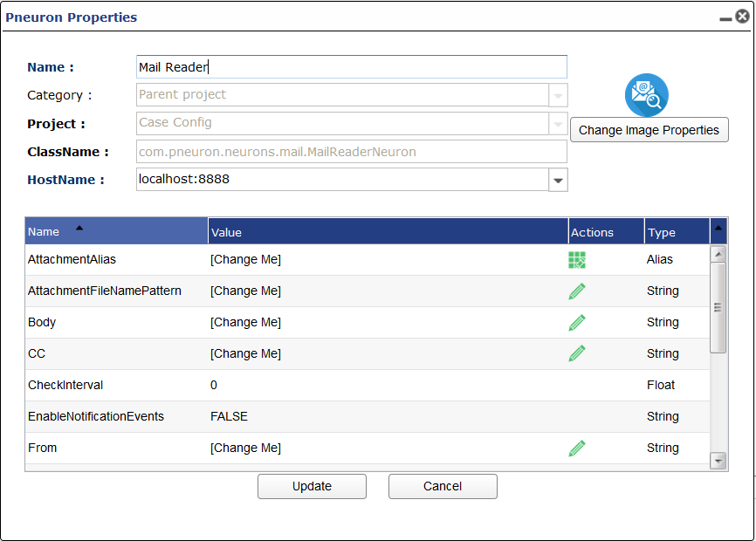The width and height of the screenshot is (756, 541).
Task: Click the pencil icon in Body row
Action: pos(577,322)
